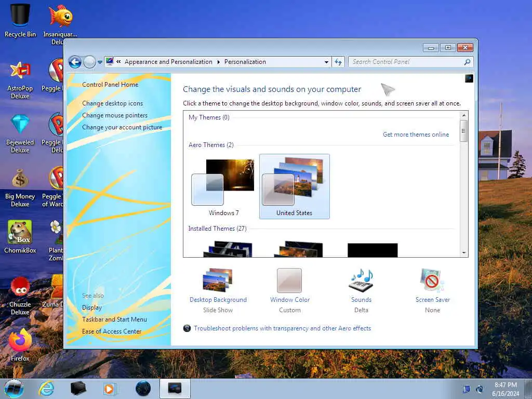532x399 pixels.
Task: Refresh the Control Panel page
Action: coord(338,62)
